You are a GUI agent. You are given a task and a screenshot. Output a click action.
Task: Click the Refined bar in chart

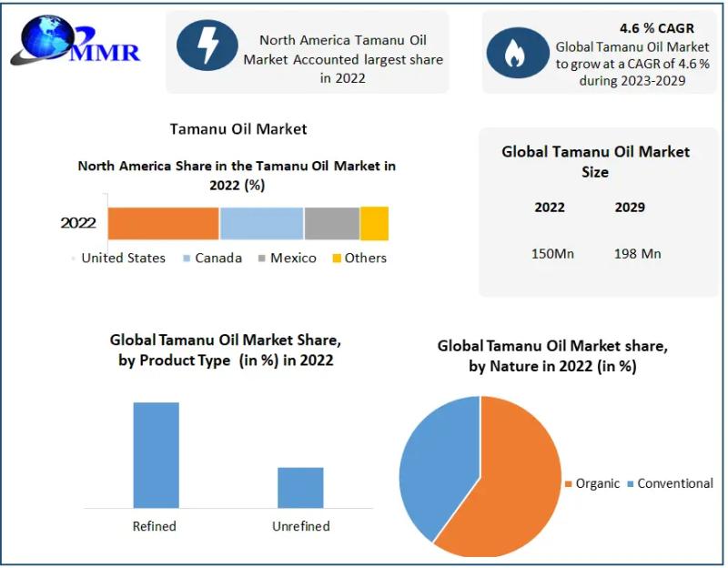click(156, 455)
